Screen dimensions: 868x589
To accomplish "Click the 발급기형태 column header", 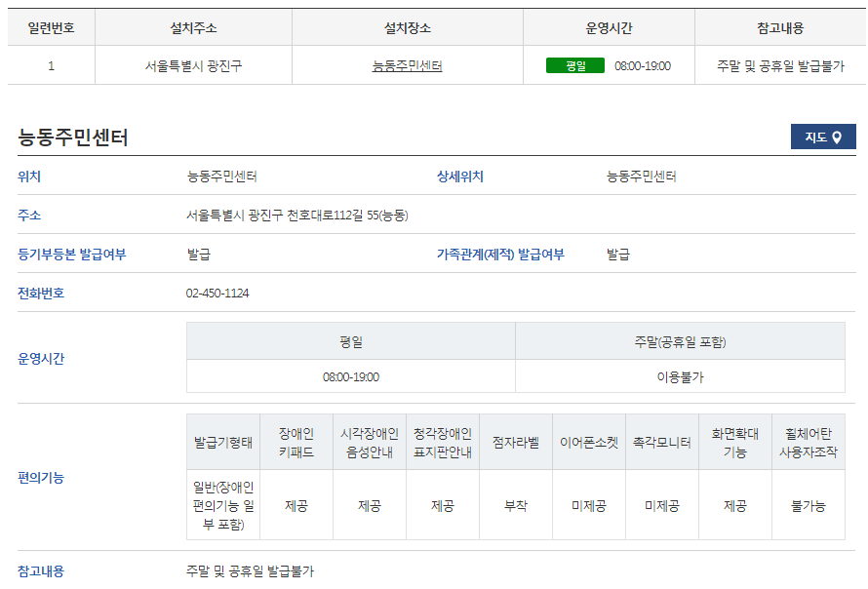I will pyautogui.click(x=223, y=443).
